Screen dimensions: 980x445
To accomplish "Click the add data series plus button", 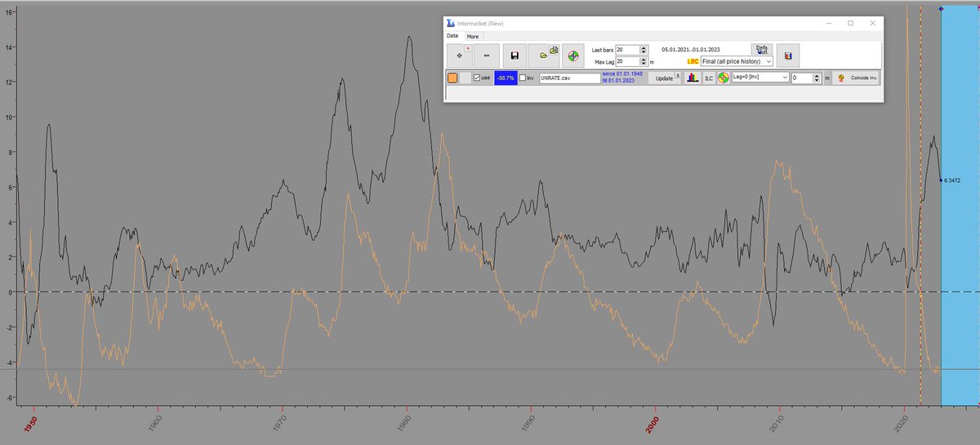I will (460, 56).
